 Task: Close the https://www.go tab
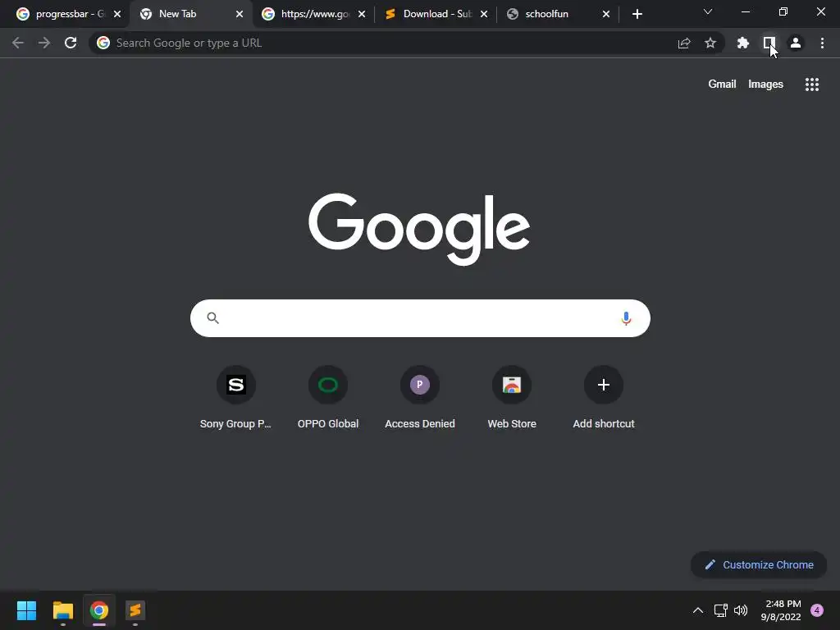[362, 14]
